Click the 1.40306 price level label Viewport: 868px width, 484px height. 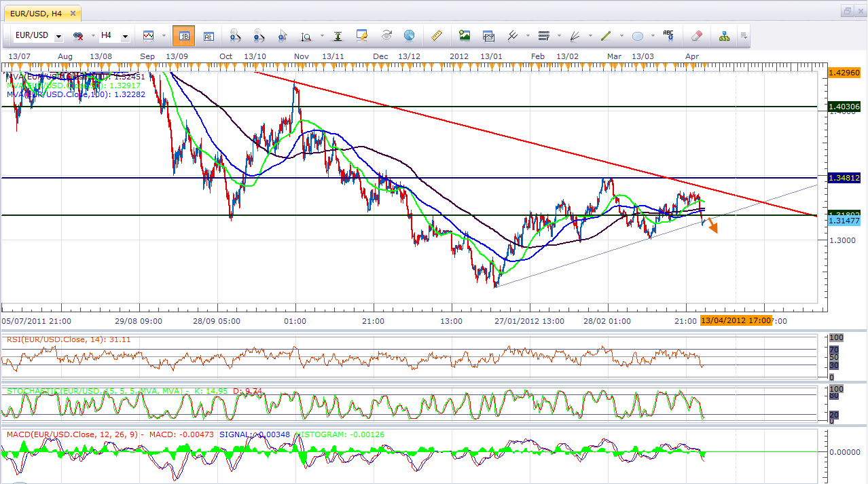click(x=844, y=107)
